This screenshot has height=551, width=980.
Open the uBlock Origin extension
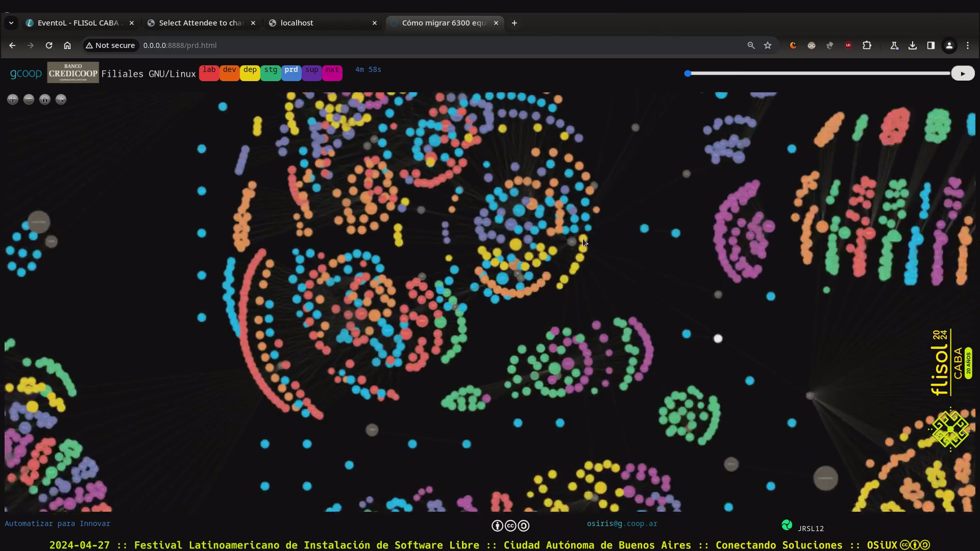(x=848, y=45)
